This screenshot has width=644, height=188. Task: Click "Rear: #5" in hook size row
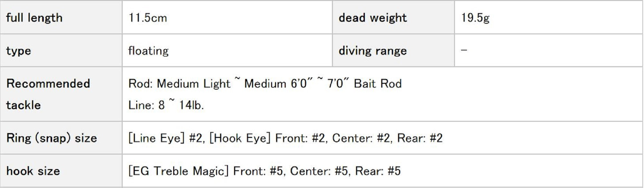(x=378, y=171)
